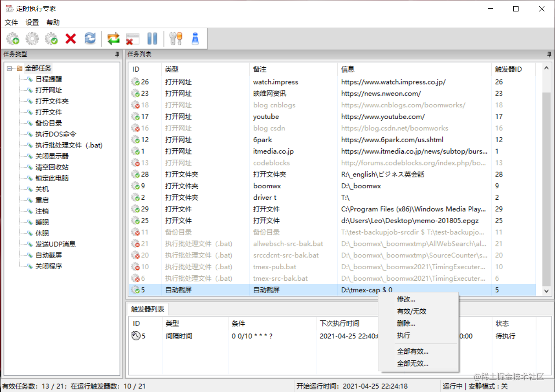Select 清空回收站 in task type tree
Viewport: 555px width, 392px height.
click(x=52, y=167)
